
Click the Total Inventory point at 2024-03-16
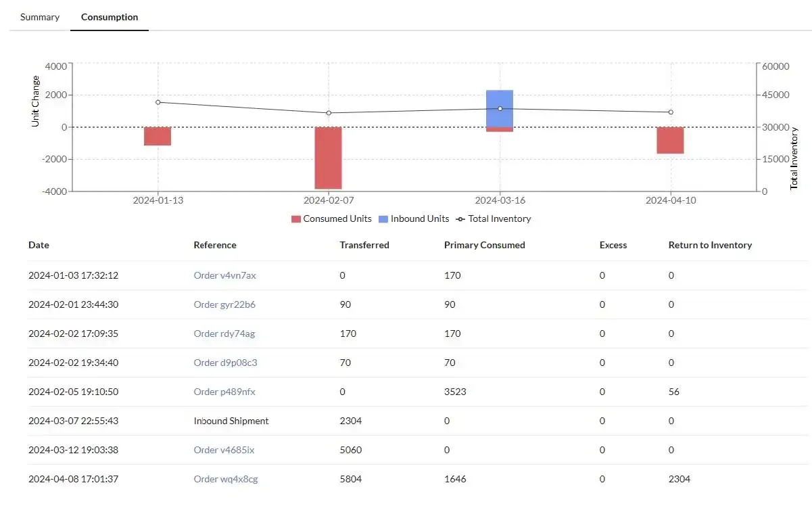(x=499, y=108)
